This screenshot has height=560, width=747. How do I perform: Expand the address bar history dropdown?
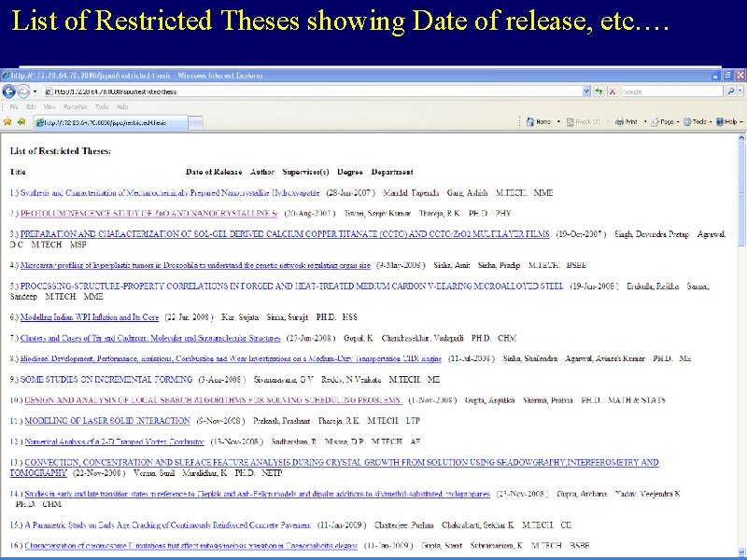tap(586, 91)
